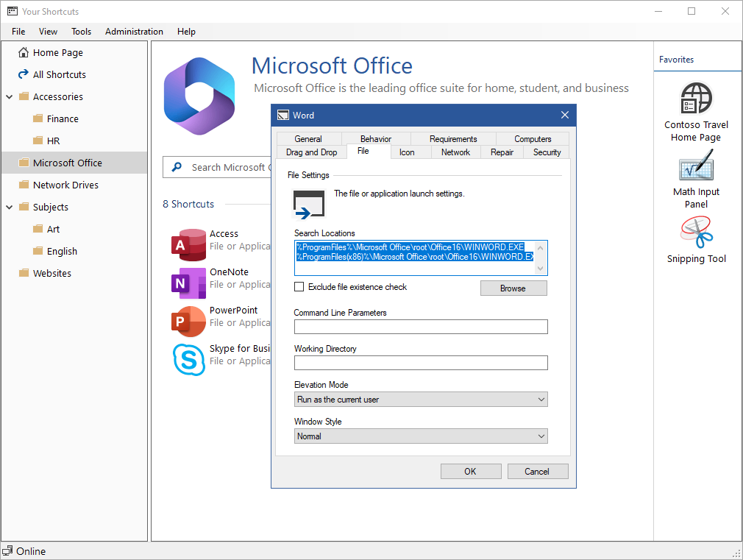The image size is (743, 560).
Task: Switch to the General tab
Action: tap(308, 139)
